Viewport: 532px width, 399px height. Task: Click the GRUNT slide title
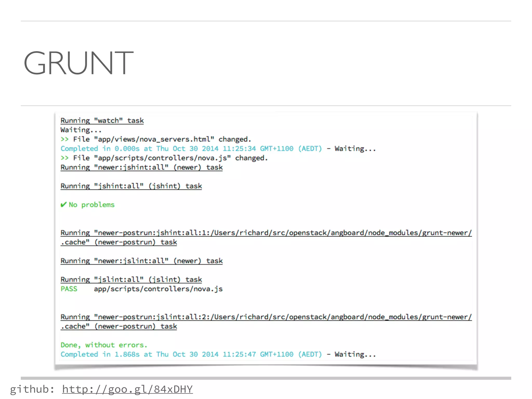tap(78, 63)
